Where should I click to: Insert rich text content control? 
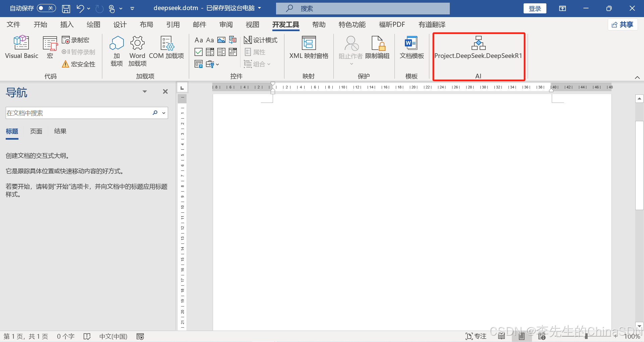(x=199, y=40)
